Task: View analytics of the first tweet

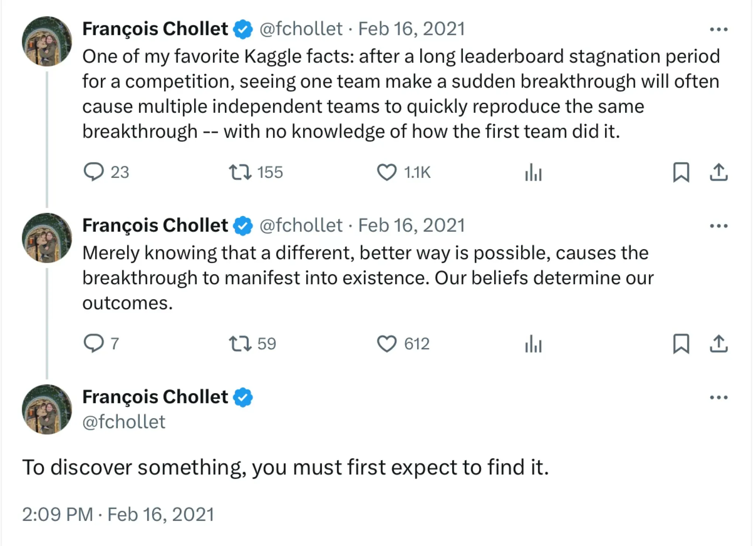Action: pyautogui.click(x=533, y=172)
